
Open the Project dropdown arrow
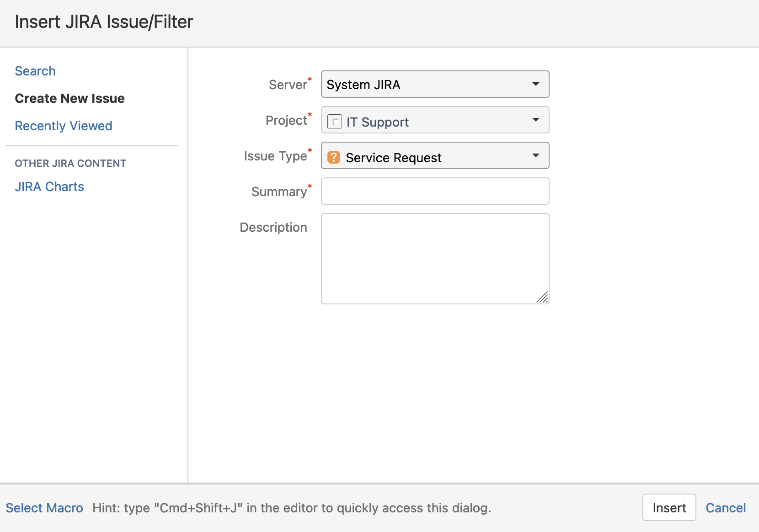(x=536, y=120)
